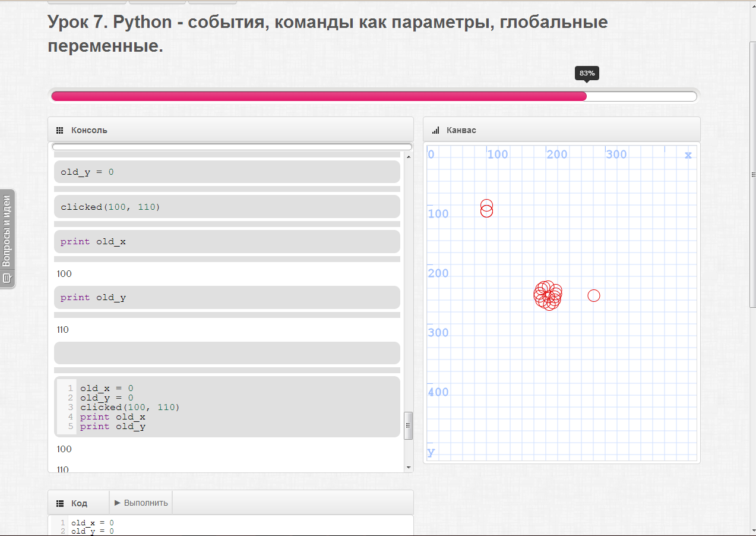
Task: Click line 2 "old_y = 0" in the multi-line block
Action: pyautogui.click(x=107, y=398)
